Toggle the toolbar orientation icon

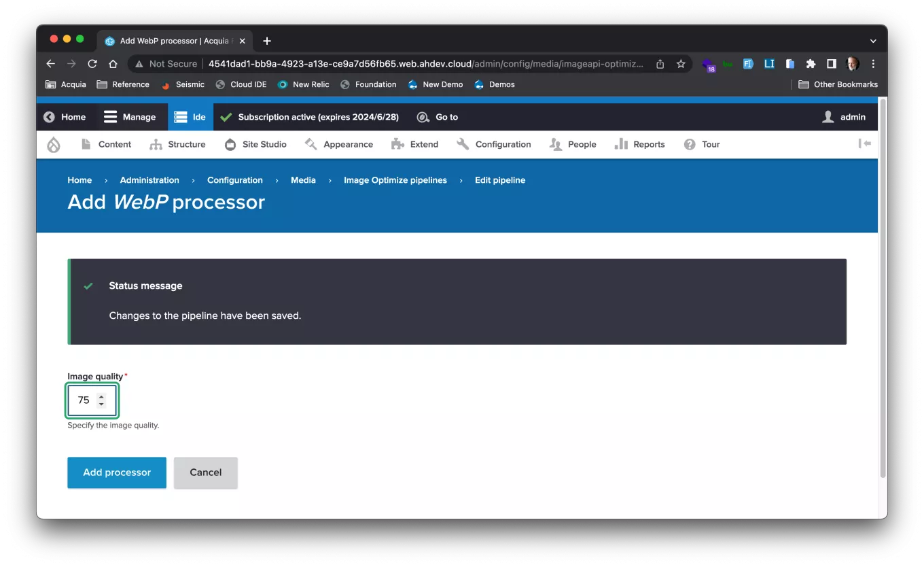(864, 143)
